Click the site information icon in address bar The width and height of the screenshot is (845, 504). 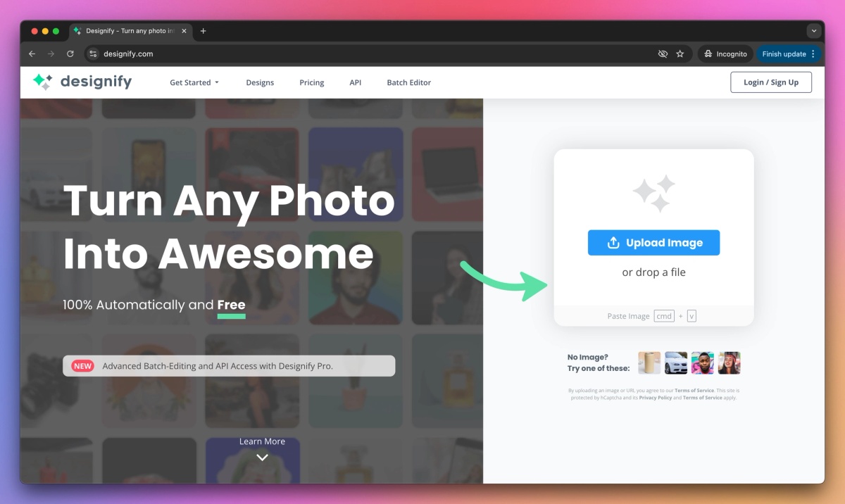[x=93, y=53]
